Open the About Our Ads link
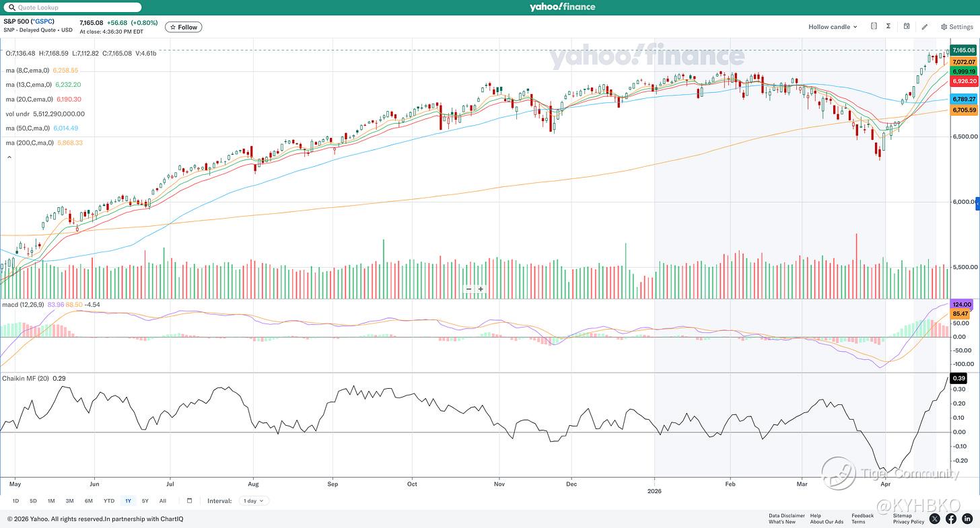980x528 pixels. click(827, 522)
